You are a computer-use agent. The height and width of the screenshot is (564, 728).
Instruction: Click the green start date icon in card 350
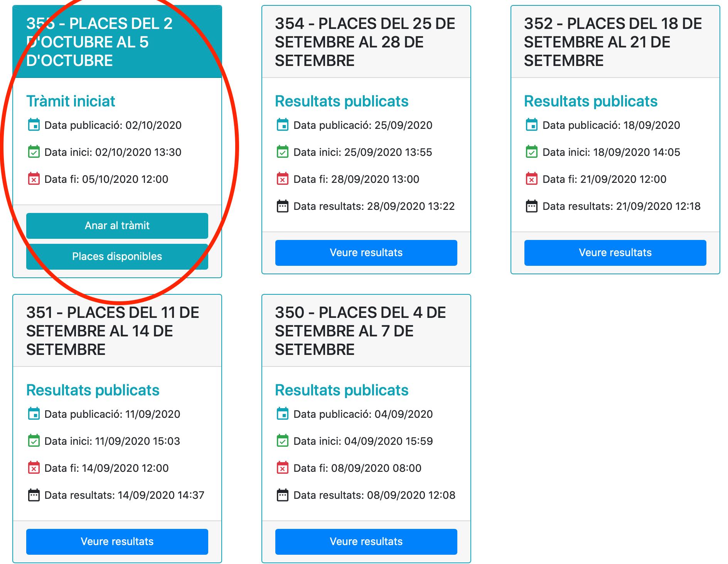tap(283, 441)
